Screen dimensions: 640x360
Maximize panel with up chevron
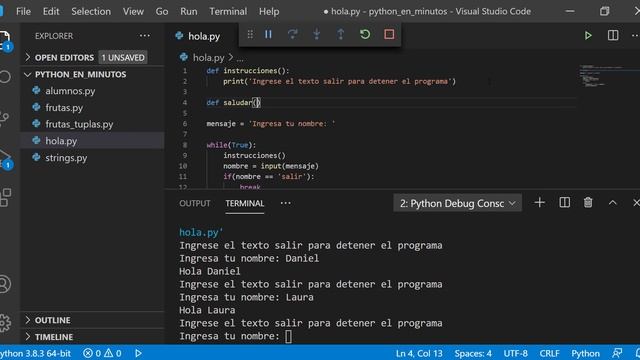coord(613,202)
